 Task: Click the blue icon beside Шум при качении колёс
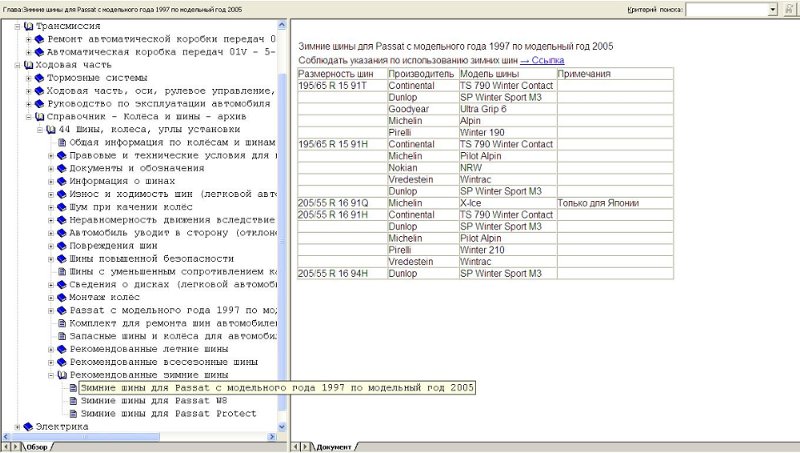point(62,207)
